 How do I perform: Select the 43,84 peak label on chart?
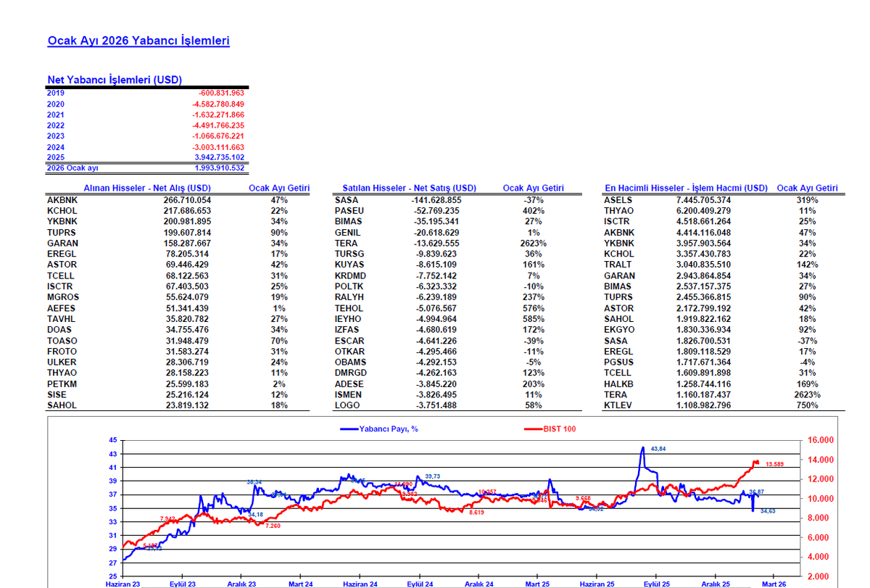pos(658,450)
